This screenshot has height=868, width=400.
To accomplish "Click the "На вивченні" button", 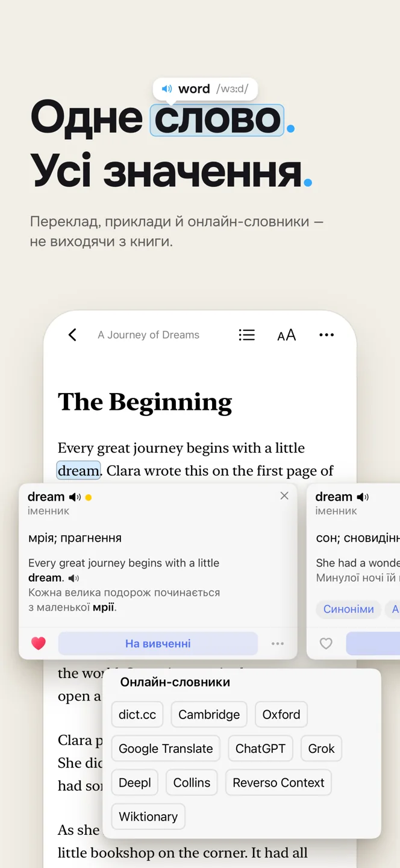I will point(158,643).
